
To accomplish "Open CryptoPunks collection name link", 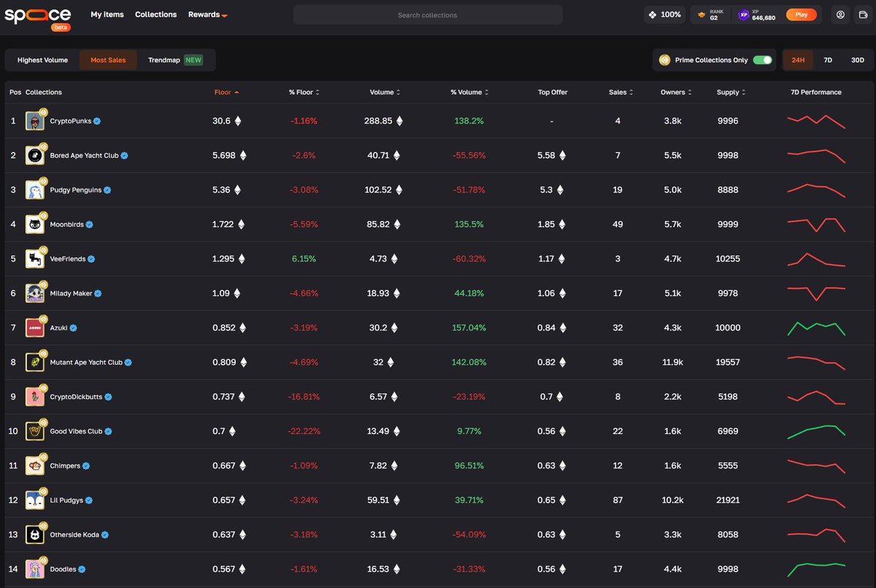I will [71, 121].
